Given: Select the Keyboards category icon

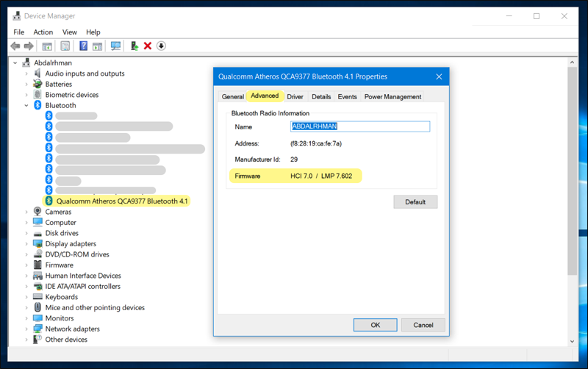Looking at the screenshot, I should 37,297.
